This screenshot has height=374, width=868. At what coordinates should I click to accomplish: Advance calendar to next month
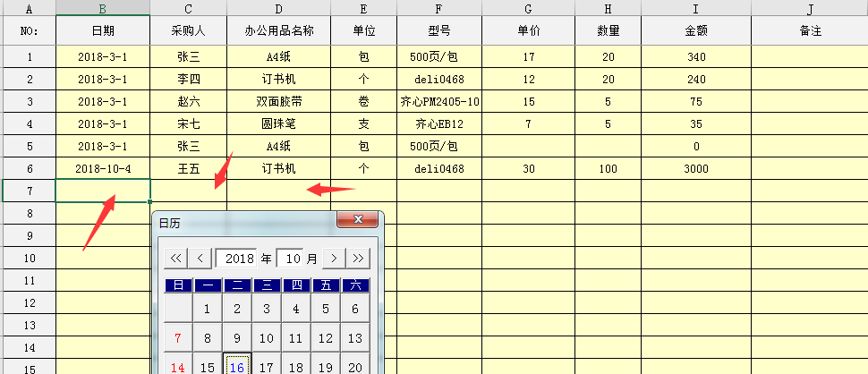pos(334,259)
